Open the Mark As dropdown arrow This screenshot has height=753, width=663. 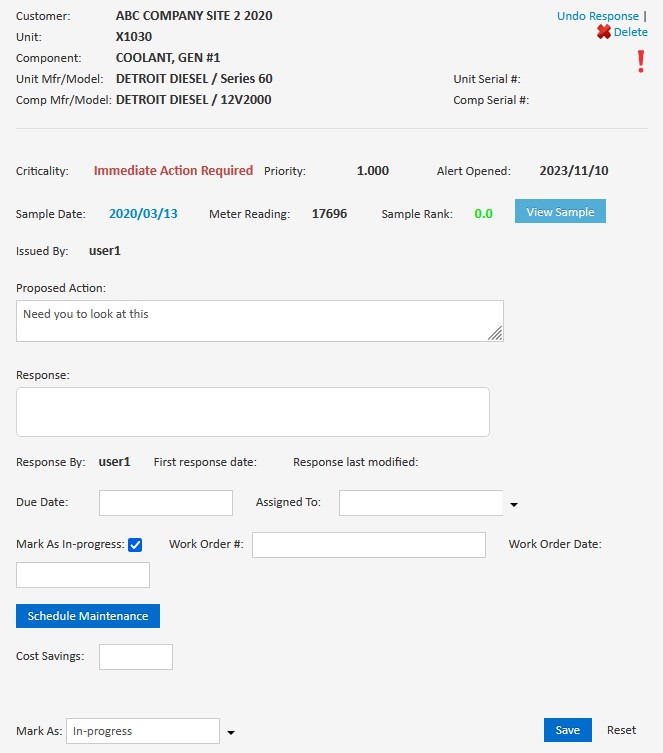(231, 732)
